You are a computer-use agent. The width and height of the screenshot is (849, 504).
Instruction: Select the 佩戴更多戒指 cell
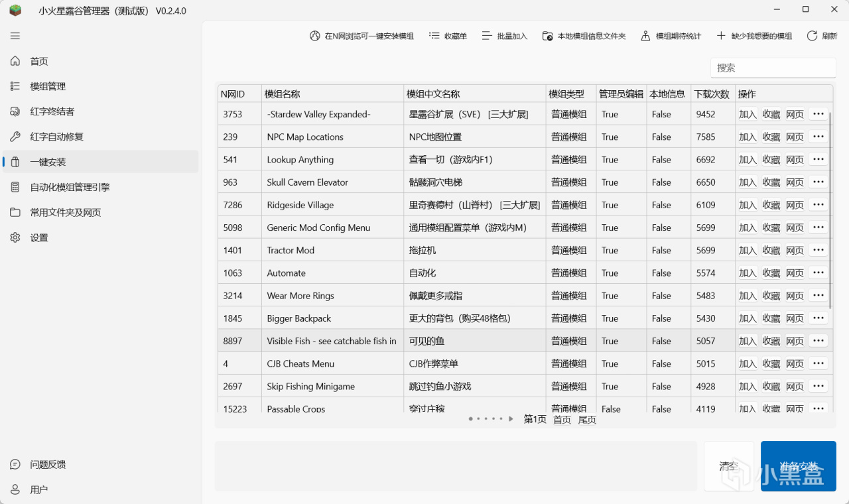pos(475,295)
